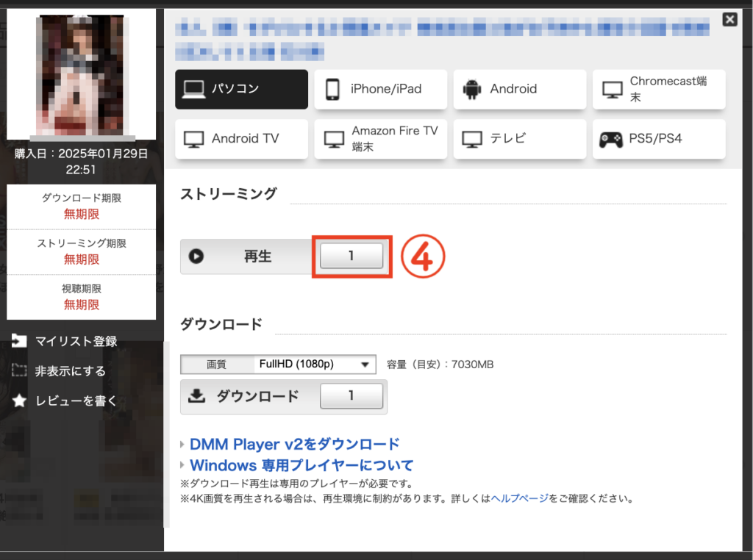The width and height of the screenshot is (753, 560).
Task: Expand Windows 専用プレイヤーについて
Action: (x=301, y=465)
